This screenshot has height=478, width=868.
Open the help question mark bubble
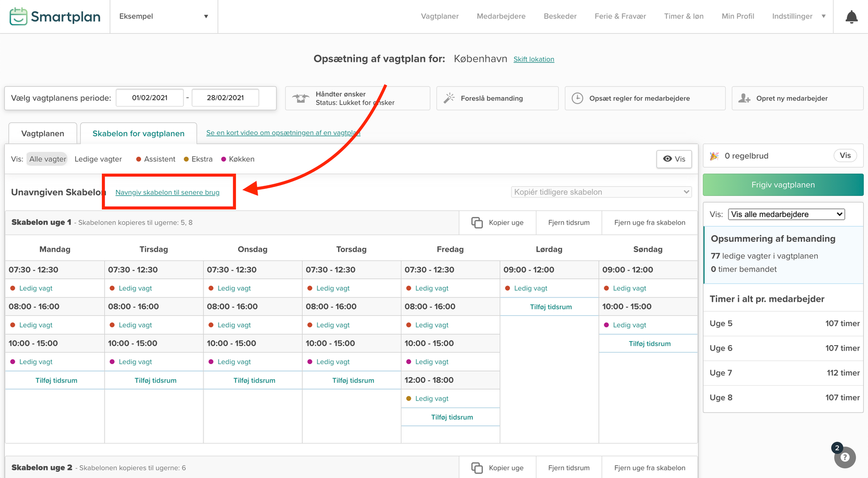845,457
